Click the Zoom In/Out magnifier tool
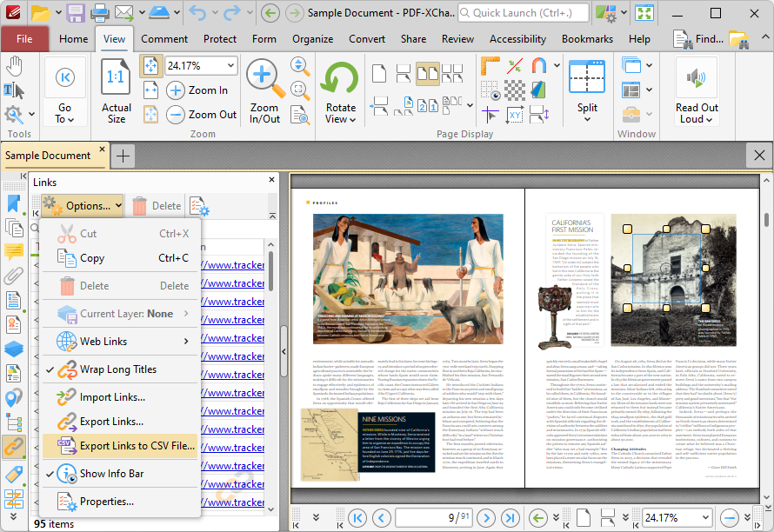The width and height of the screenshot is (774, 532). coord(264,90)
